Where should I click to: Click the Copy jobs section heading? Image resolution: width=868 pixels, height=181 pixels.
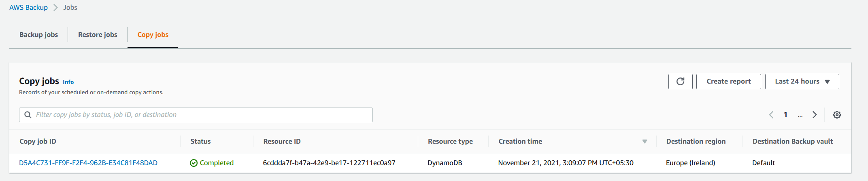click(39, 81)
